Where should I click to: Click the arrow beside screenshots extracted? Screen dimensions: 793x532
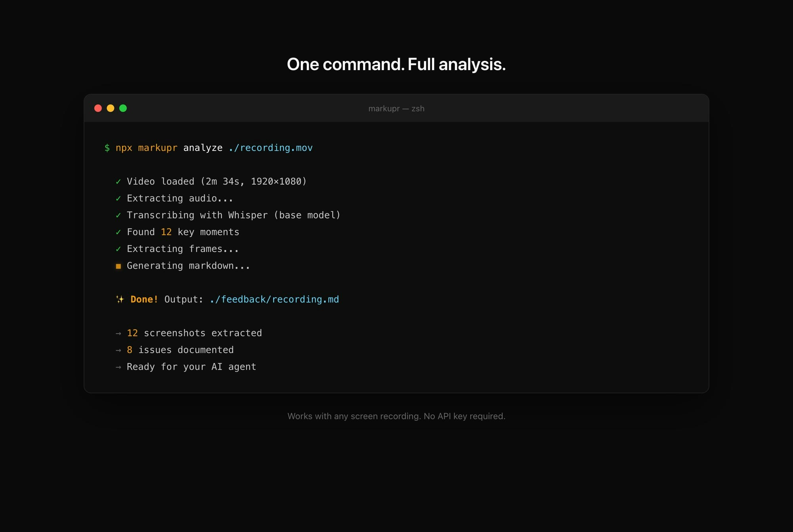point(118,334)
